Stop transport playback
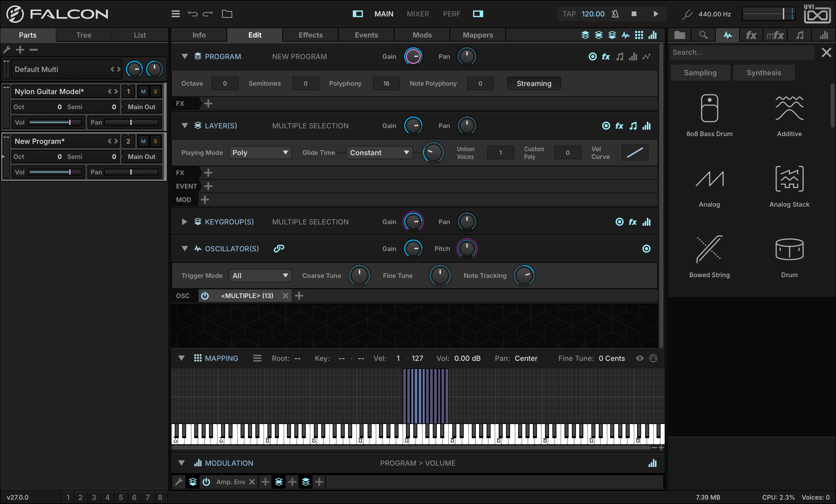The image size is (836, 504). tap(634, 14)
